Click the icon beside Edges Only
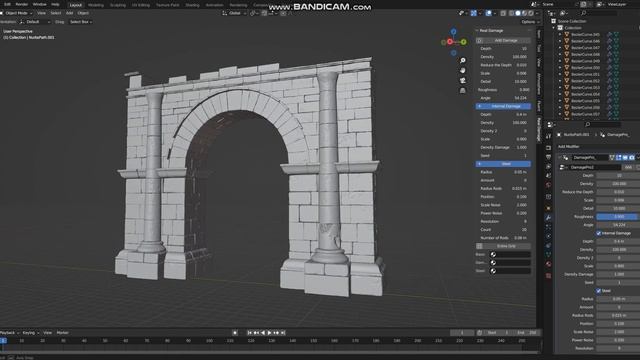Viewport: 640px width, 360px height. pyautogui.click(x=480, y=246)
